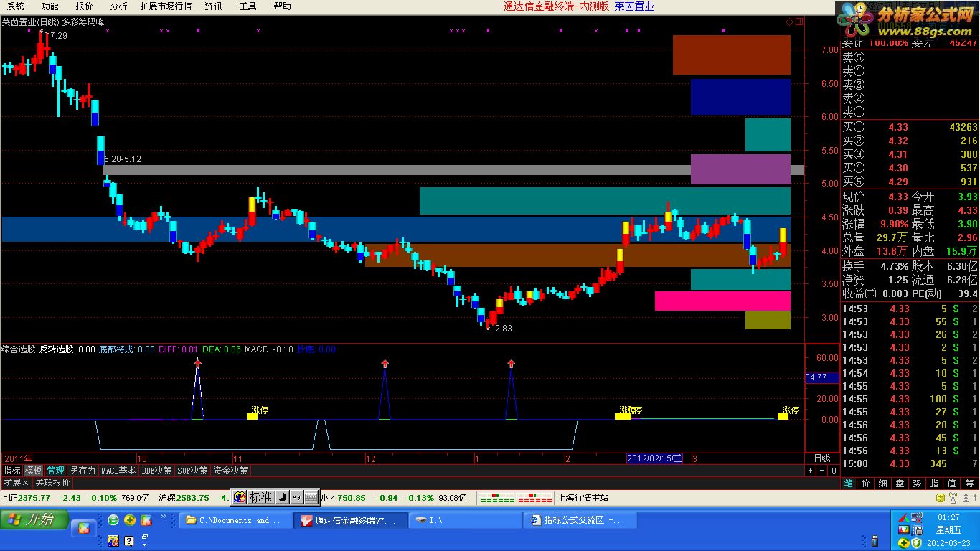Open the 关联报价 tab
The width and height of the screenshot is (980, 551).
click(52, 483)
